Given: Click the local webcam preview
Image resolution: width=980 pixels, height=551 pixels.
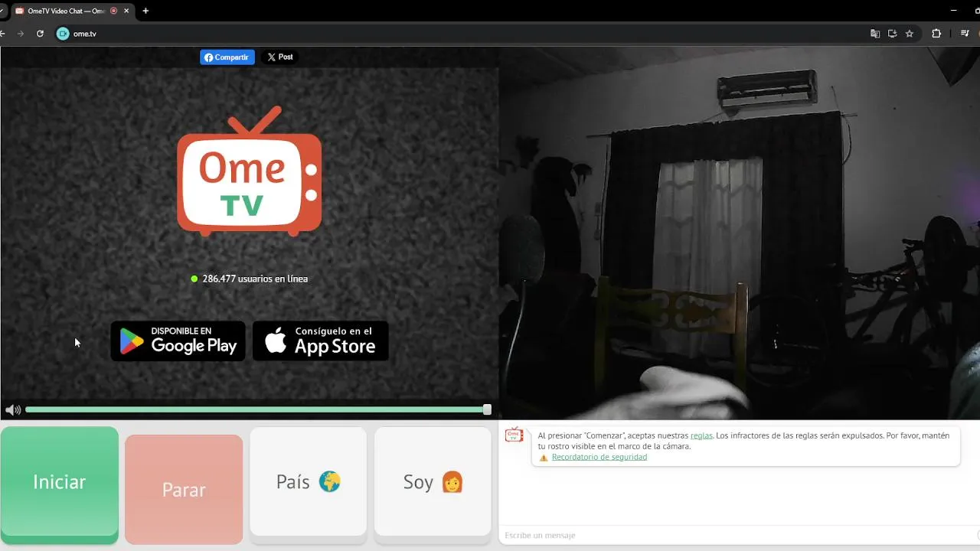Looking at the screenshot, I should click(740, 233).
